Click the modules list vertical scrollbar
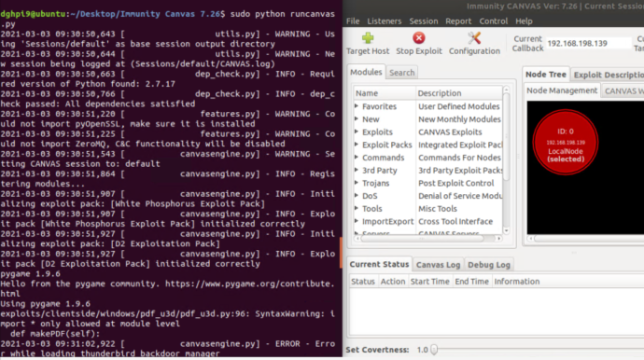 [506, 160]
